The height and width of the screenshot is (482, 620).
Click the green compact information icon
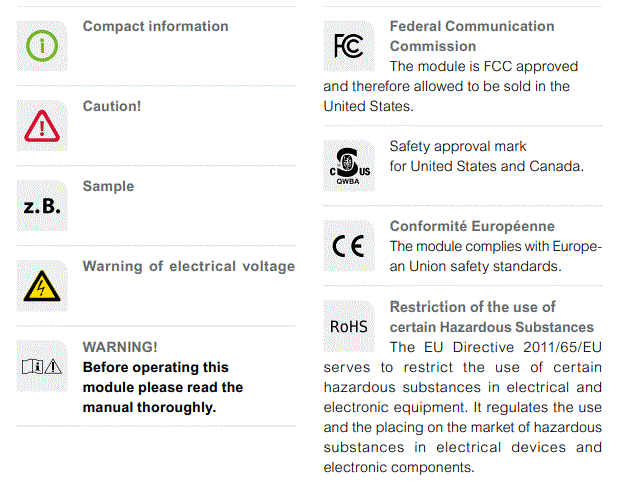(43, 45)
